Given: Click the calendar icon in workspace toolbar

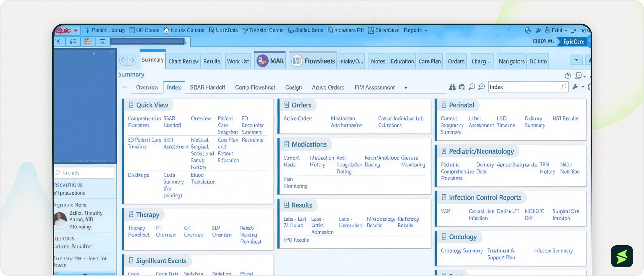Looking at the screenshot, I should [x=102, y=41].
